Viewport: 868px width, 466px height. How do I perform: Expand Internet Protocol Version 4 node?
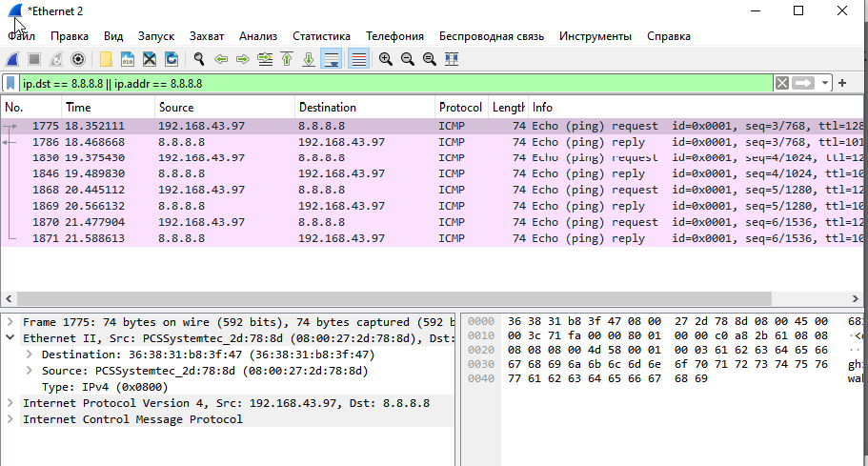click(10, 402)
